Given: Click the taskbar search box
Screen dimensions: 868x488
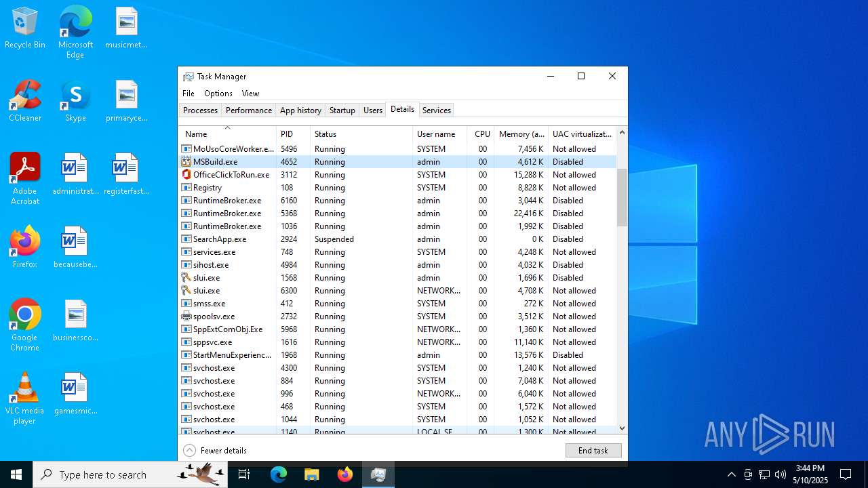Looking at the screenshot, I should point(130,474).
